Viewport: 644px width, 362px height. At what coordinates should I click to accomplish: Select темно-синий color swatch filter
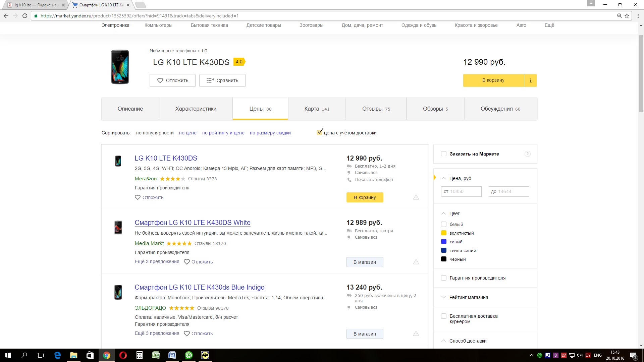444,250
